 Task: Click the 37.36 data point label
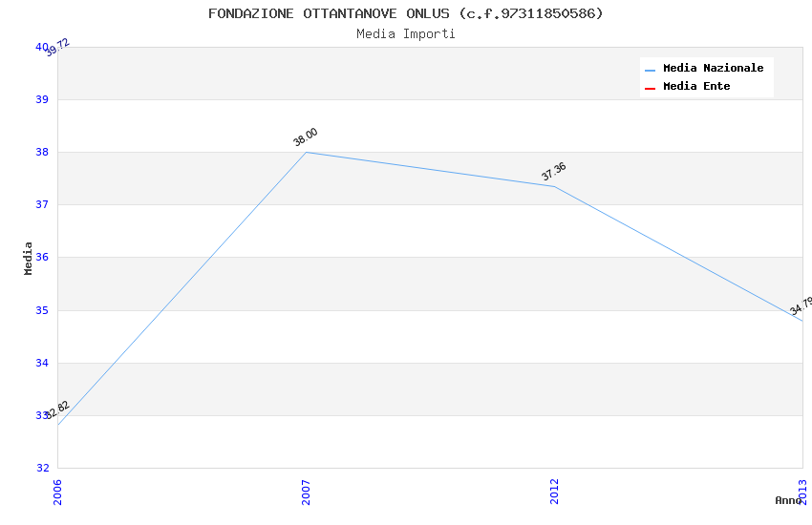(554, 172)
